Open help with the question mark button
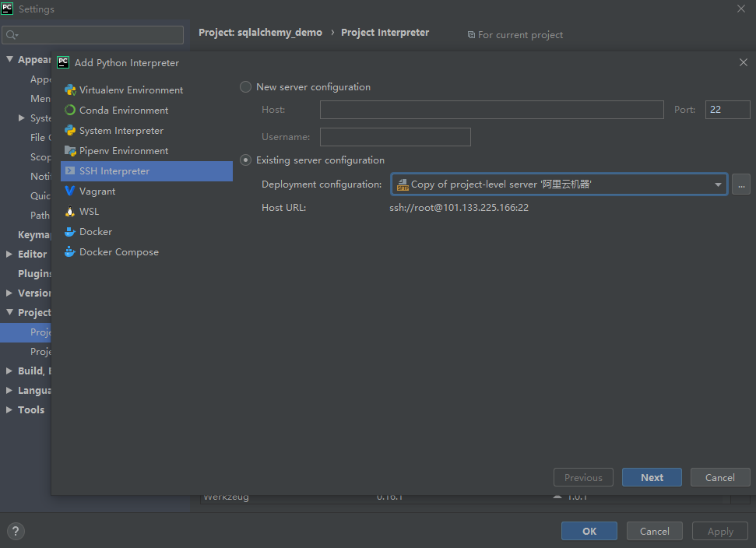The width and height of the screenshot is (756, 548). (16, 531)
